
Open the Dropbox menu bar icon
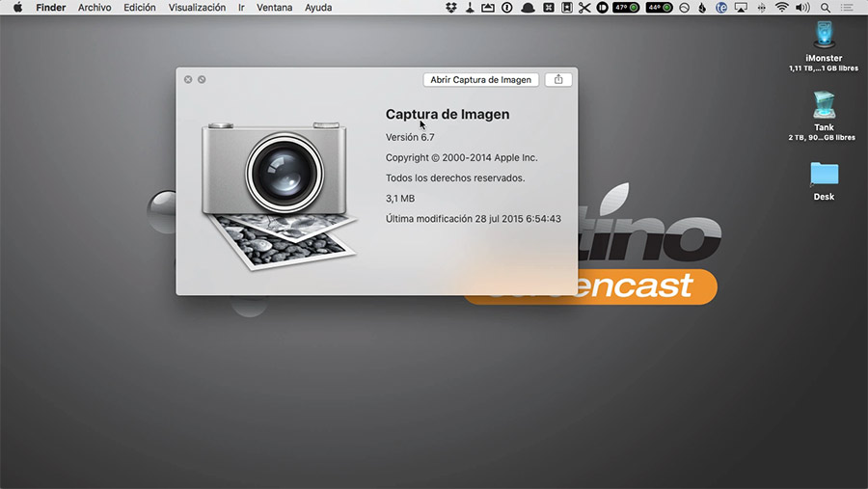point(451,8)
